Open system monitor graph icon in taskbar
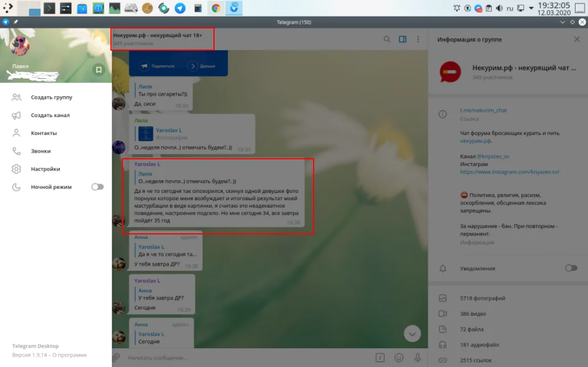This screenshot has height=367, width=588. pyautogui.click(x=115, y=8)
